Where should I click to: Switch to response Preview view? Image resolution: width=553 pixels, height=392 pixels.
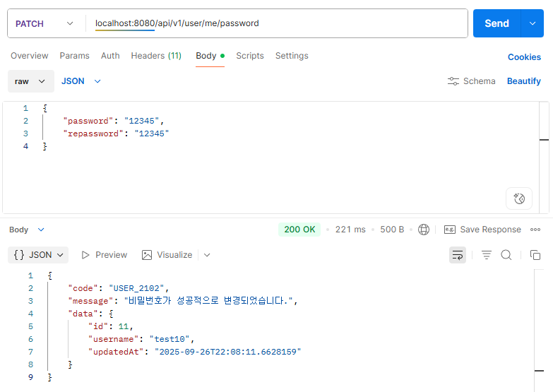pos(104,255)
